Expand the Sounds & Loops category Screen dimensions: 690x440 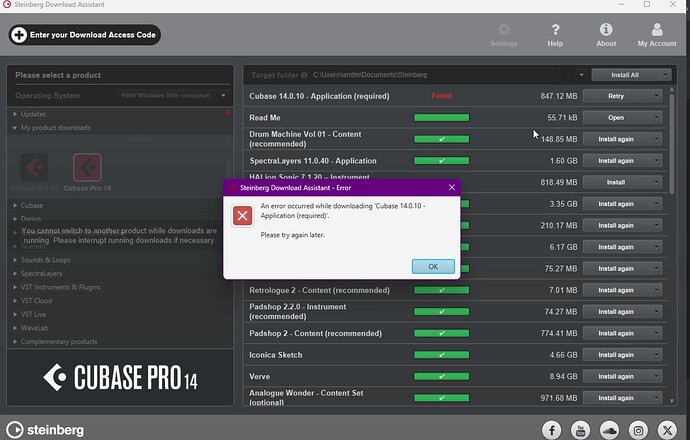(x=15, y=260)
